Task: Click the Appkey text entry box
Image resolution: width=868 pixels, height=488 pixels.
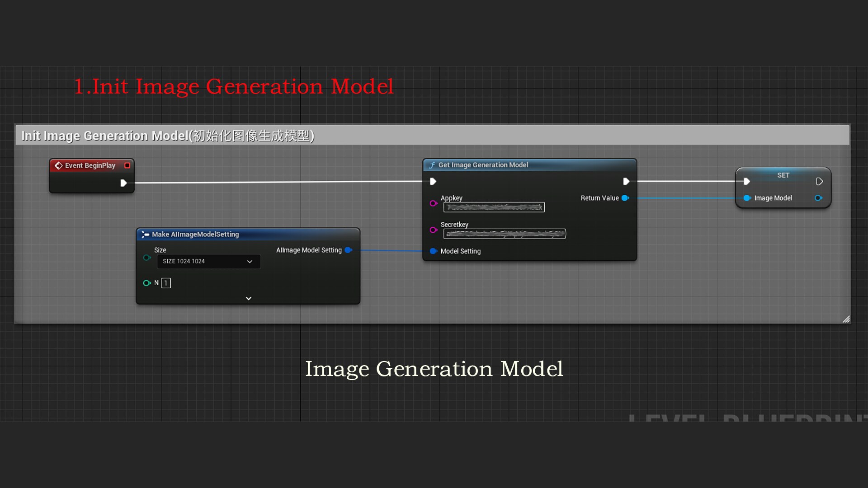Action: tap(493, 207)
